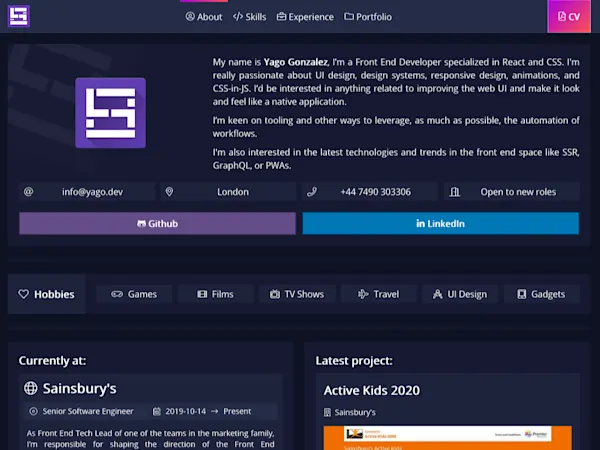The width and height of the screenshot is (600, 450).
Task: Click the airplane icon on Travel
Action: 363,294
